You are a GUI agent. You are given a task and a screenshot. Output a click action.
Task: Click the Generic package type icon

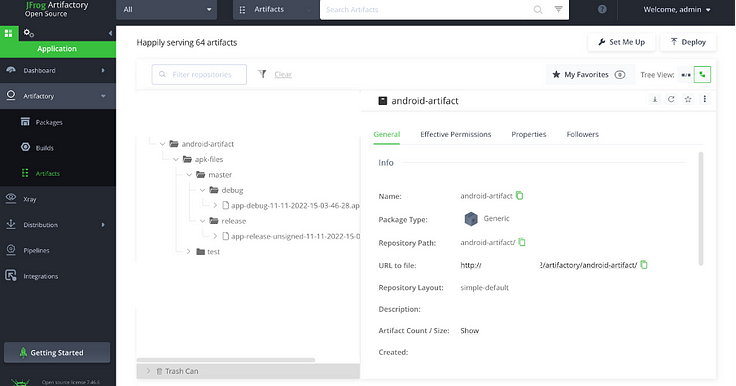tap(471, 219)
